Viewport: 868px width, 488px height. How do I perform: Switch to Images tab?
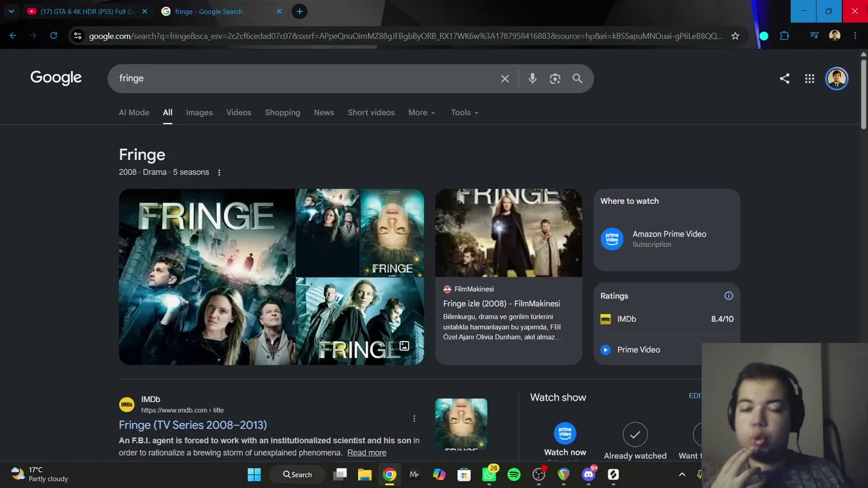coord(199,113)
